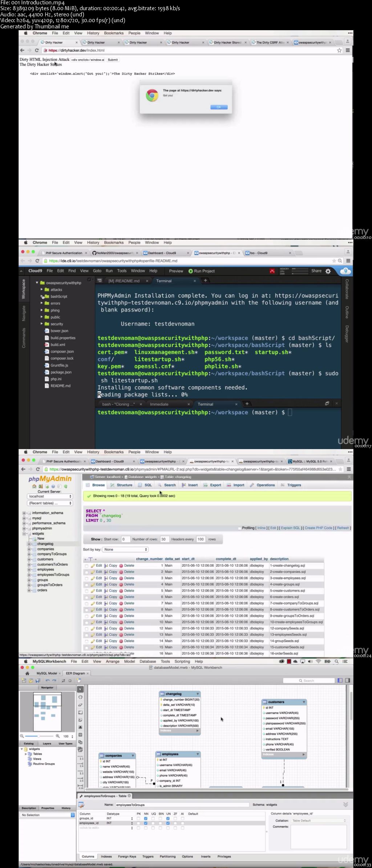The height and width of the screenshot is (868, 372).
Task: Collapse the owaspsecuritywithphp root folder in Cloud9
Action: (x=37, y=283)
